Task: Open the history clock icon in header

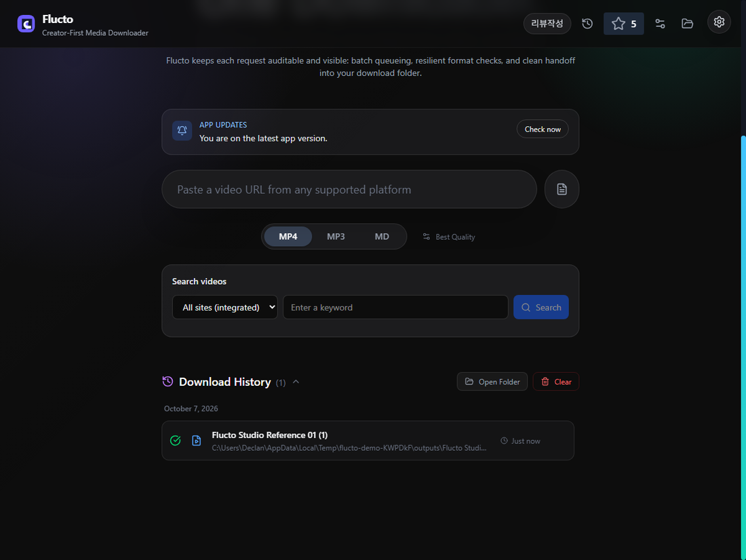Action: pos(587,23)
